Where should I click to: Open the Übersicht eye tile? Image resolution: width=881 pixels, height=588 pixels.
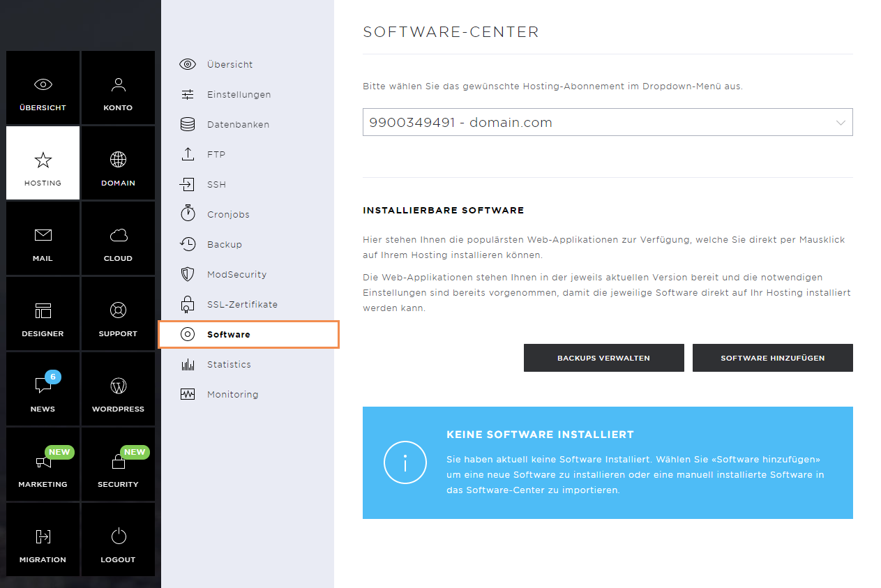[x=43, y=87]
